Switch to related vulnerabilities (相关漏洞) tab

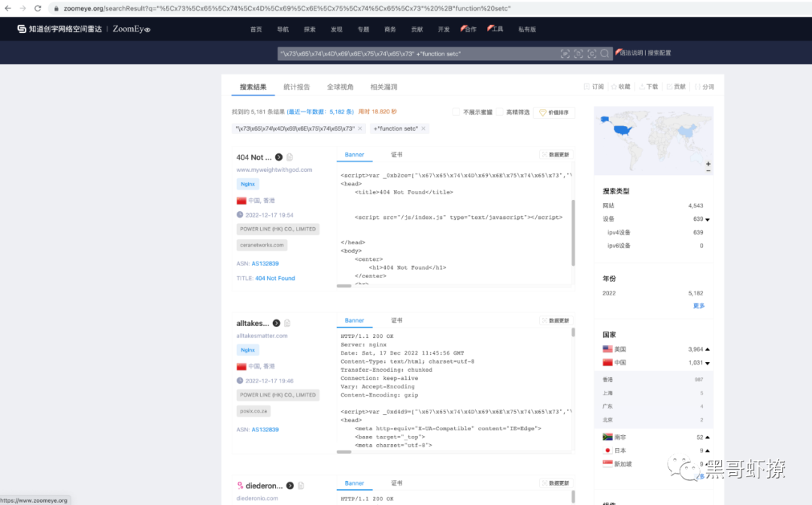383,87
